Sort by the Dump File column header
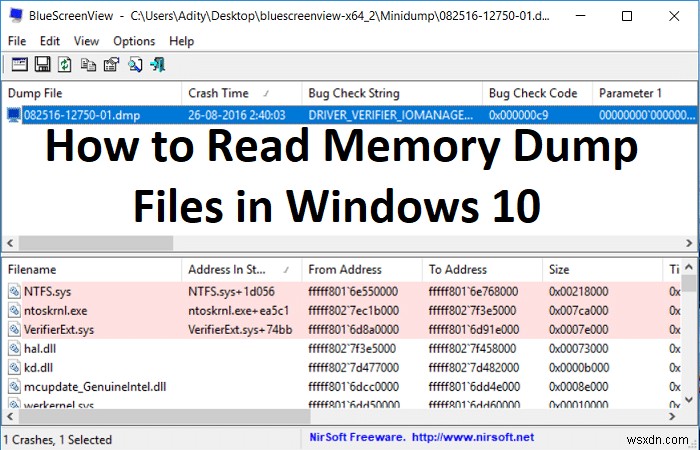700x450 pixels. point(92,93)
